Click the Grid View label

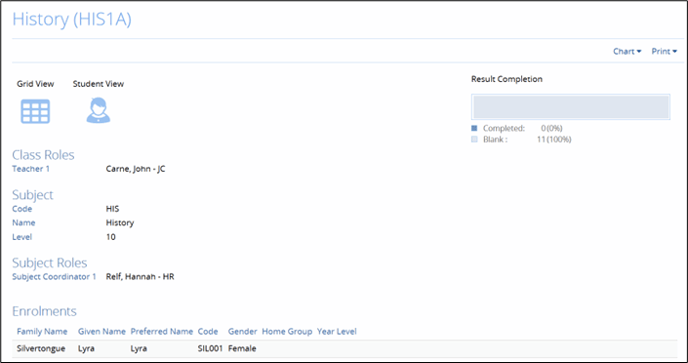[x=36, y=84]
